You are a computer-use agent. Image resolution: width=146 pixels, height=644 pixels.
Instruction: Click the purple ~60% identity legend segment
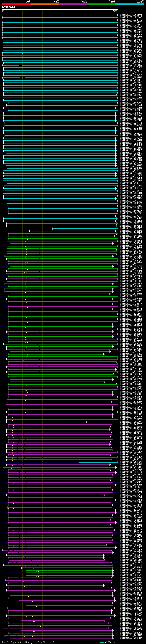(x=73, y=4)
